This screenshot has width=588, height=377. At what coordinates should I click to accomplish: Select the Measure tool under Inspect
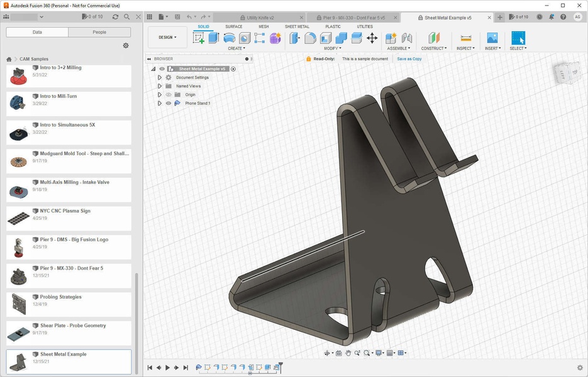pyautogui.click(x=466, y=38)
